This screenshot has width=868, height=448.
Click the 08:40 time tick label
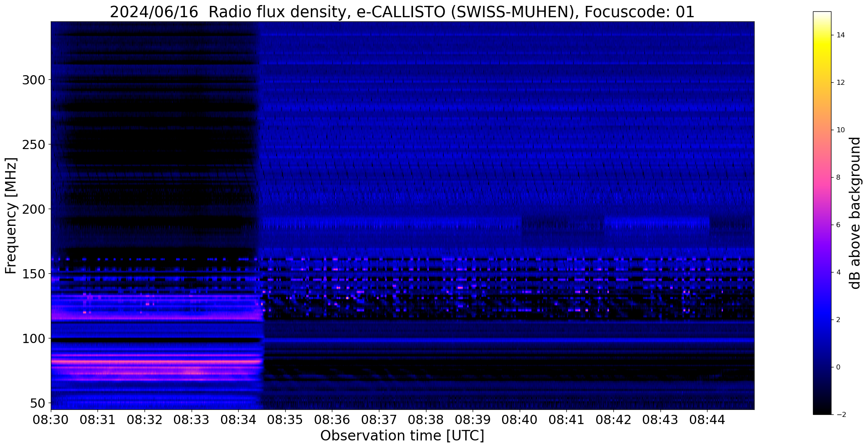coord(520,419)
